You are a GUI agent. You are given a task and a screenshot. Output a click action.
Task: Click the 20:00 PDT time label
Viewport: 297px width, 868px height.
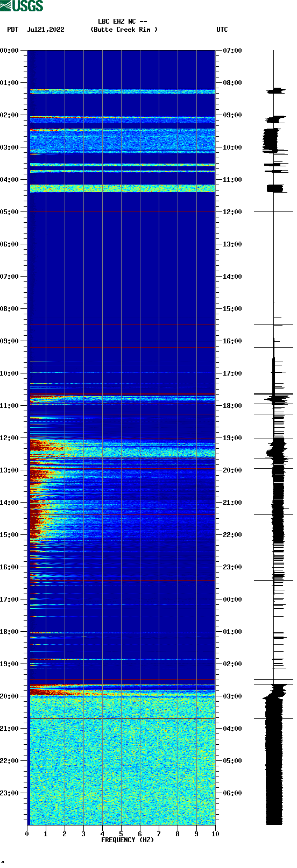(x=10, y=696)
